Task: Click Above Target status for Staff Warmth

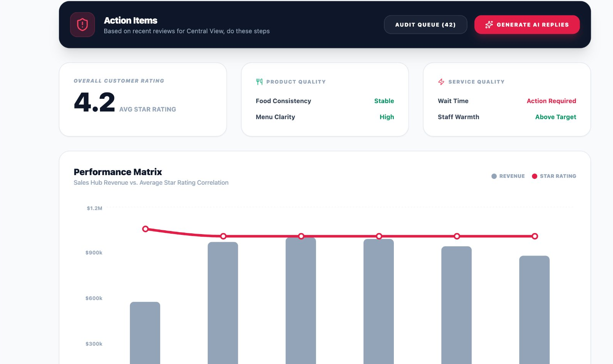Action: coord(556,117)
